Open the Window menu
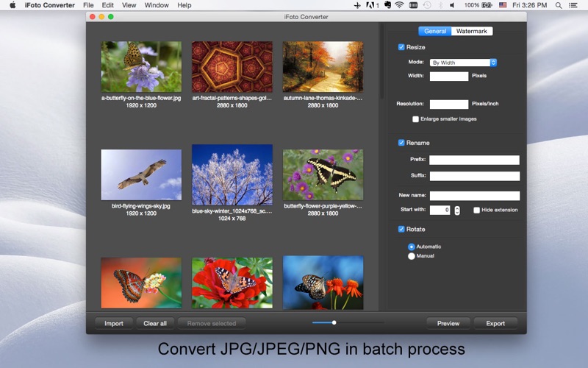Viewport: 588px width, 368px height. (157, 5)
